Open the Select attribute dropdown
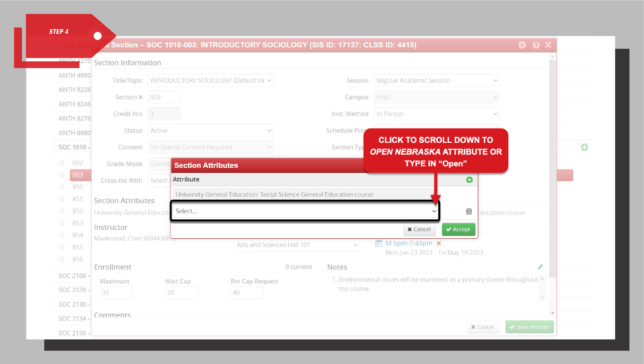644x364 pixels. tap(305, 211)
